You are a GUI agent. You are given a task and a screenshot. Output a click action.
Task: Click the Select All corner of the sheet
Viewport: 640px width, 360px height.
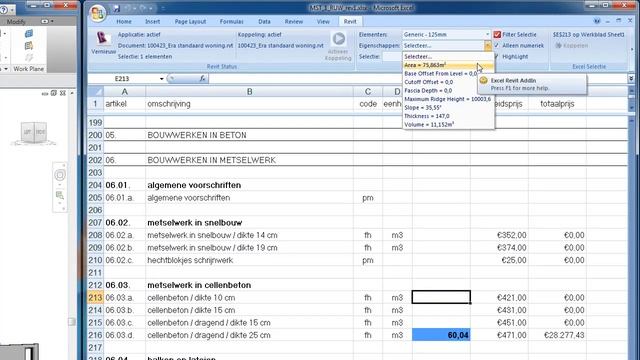tap(96, 91)
